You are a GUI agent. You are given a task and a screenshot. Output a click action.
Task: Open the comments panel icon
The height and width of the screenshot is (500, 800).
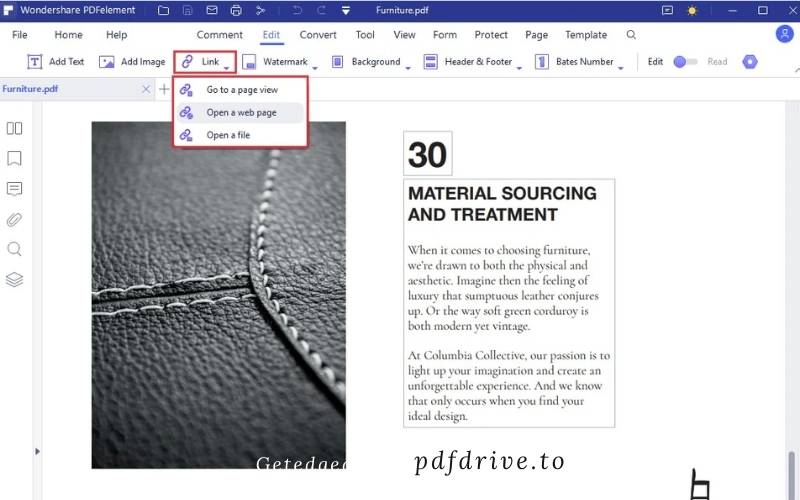14,189
